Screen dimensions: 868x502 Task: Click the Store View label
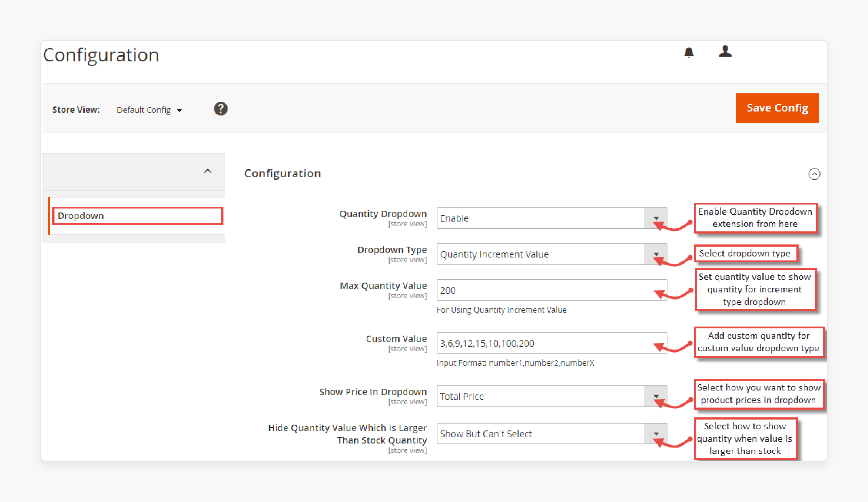point(76,110)
